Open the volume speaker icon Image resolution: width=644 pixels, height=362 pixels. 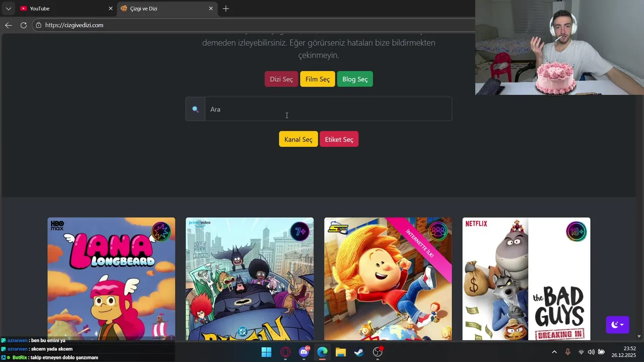pyautogui.click(x=591, y=352)
